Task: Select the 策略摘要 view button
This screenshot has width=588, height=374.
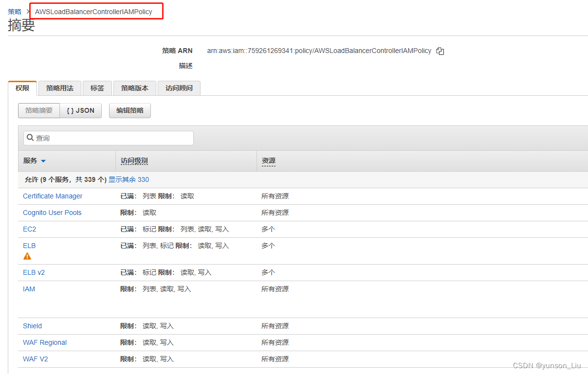Action: [39, 110]
